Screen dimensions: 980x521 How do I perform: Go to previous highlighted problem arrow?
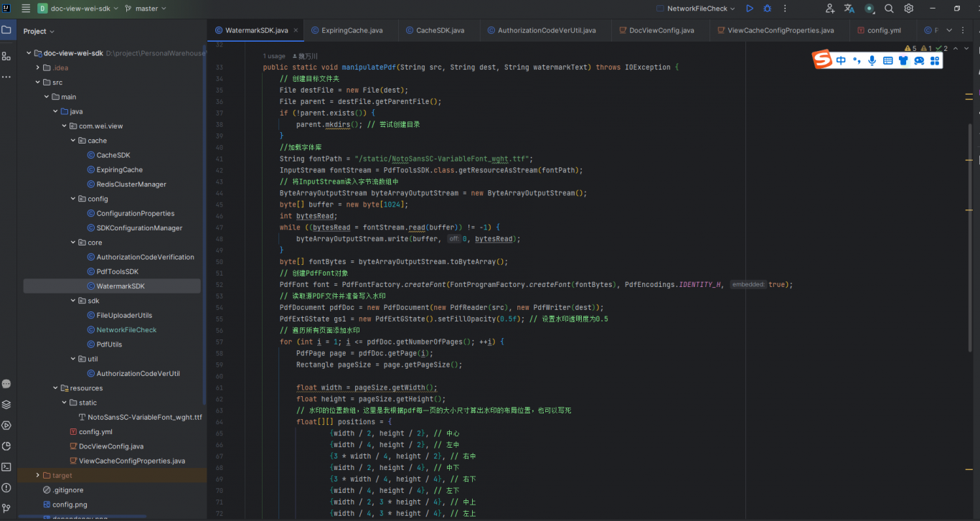click(x=956, y=49)
